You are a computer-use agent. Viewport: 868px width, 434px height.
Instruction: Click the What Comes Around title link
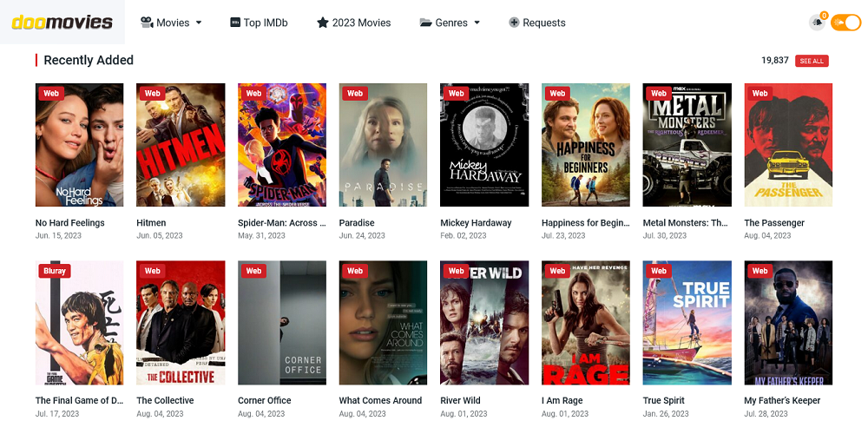click(x=380, y=400)
